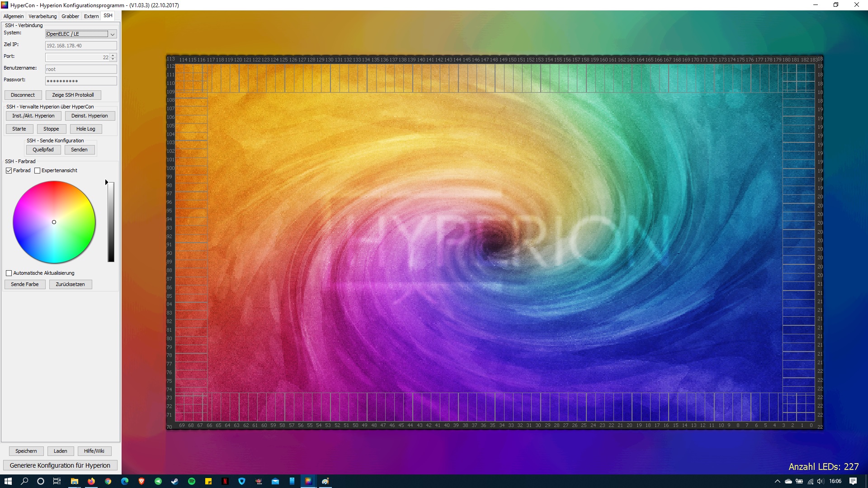868x488 pixels.
Task: Click the Senden button
Action: 80,150
